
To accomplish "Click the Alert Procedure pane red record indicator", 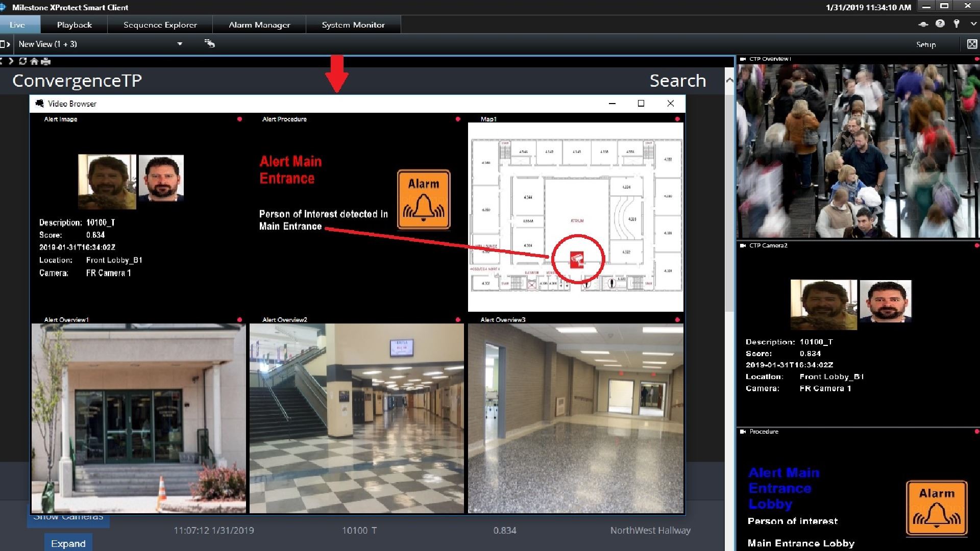I will coord(458,119).
